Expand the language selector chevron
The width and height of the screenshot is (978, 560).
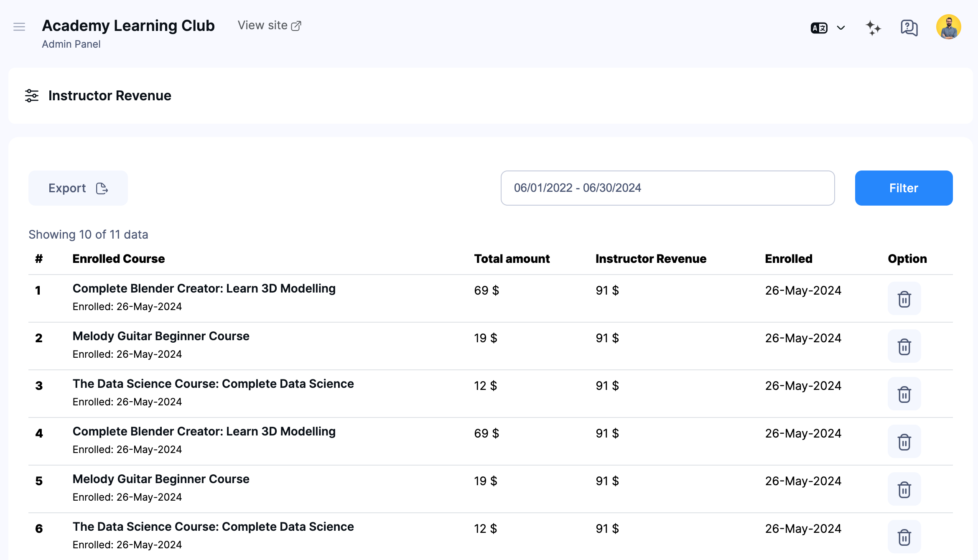pyautogui.click(x=840, y=27)
